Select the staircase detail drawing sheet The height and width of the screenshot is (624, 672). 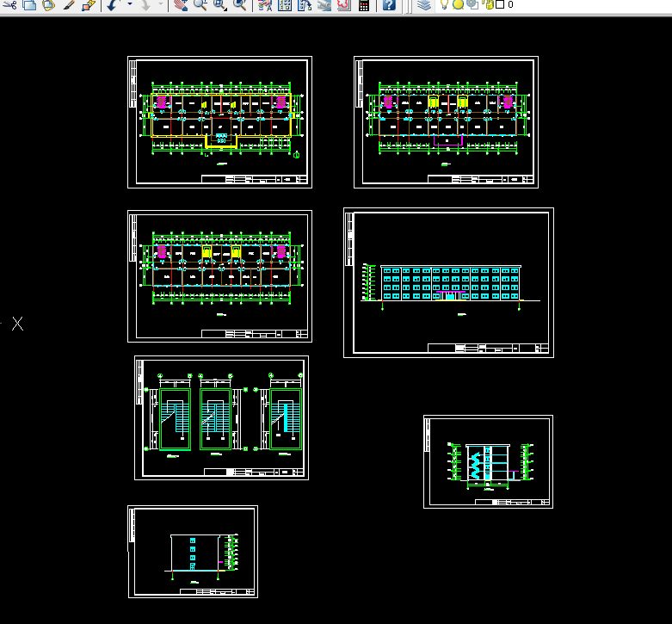coord(222,417)
